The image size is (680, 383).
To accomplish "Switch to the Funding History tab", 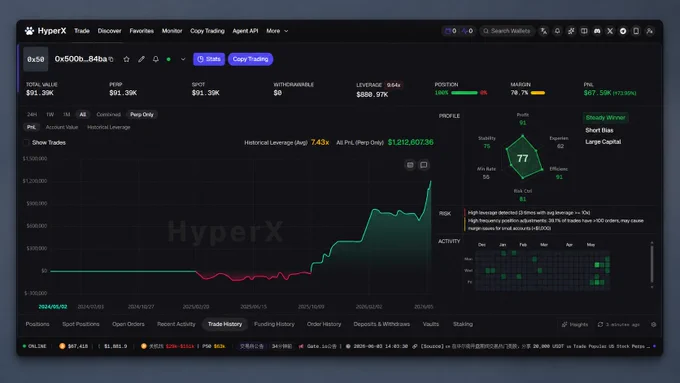I will tap(274, 324).
